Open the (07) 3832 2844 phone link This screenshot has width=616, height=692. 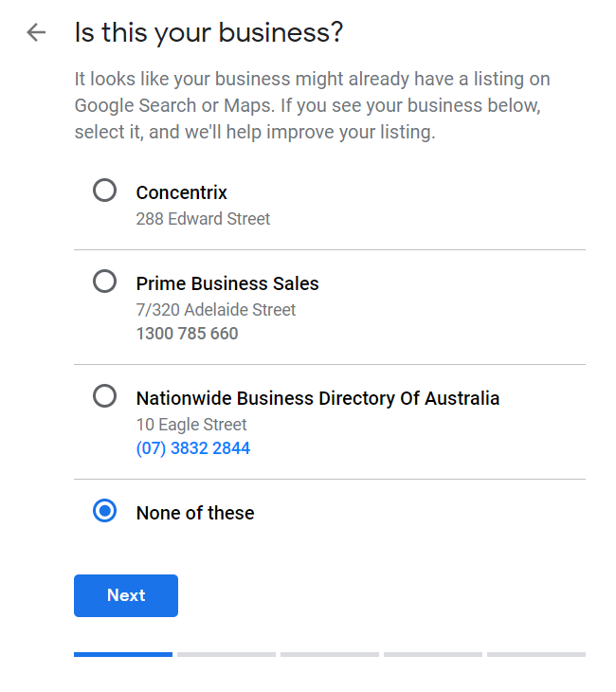(x=192, y=448)
